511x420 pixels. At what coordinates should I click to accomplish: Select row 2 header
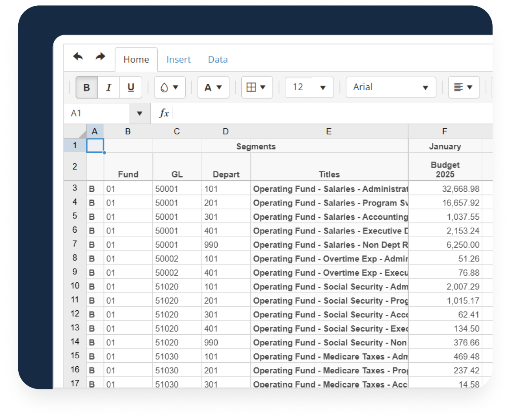(x=75, y=166)
